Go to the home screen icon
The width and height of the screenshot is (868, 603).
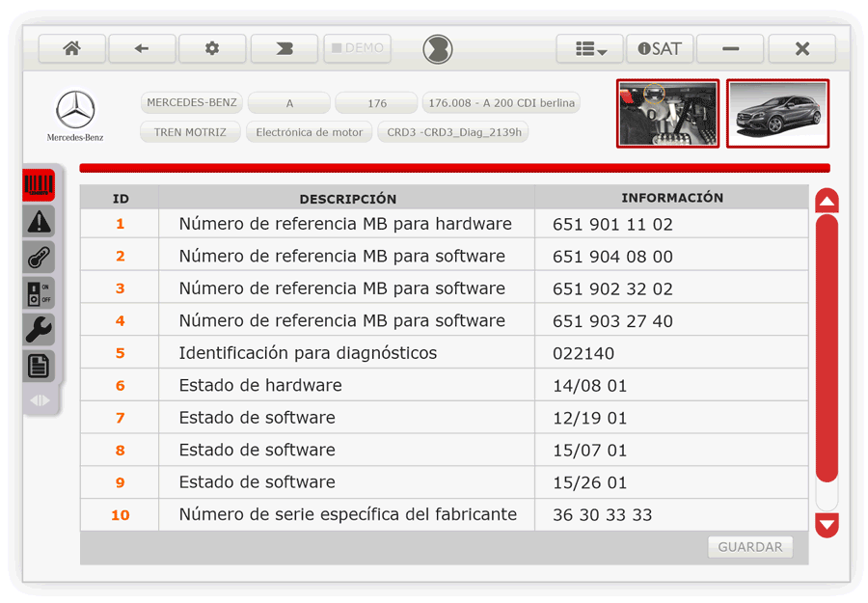click(x=72, y=49)
